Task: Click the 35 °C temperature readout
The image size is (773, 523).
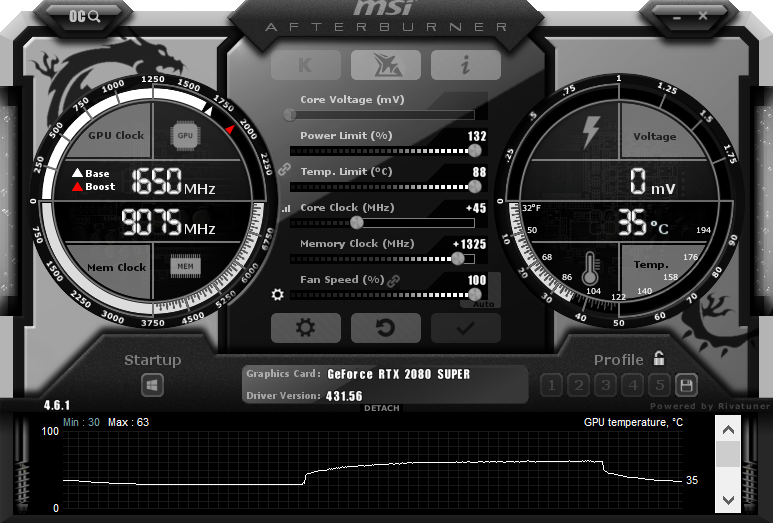Action: [643, 222]
